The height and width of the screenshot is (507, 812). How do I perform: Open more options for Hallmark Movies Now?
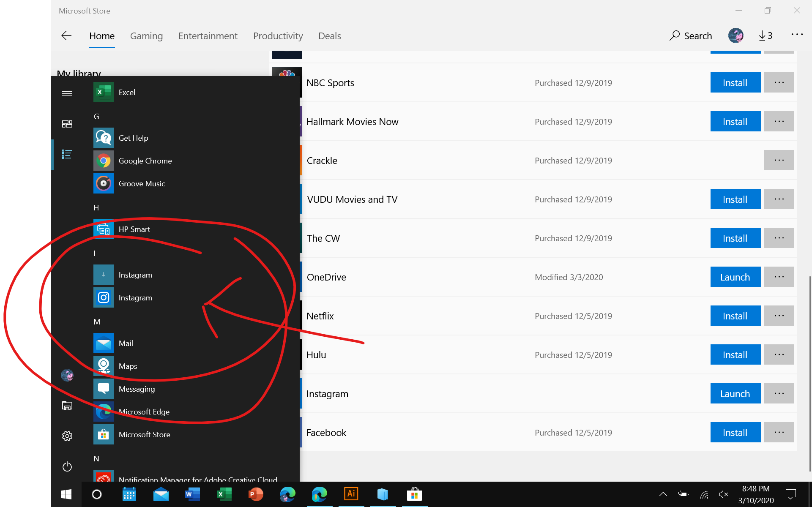[779, 121]
